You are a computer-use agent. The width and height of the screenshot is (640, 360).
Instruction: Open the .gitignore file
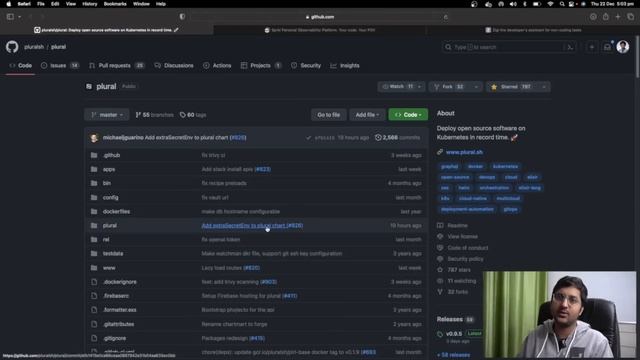click(114, 338)
